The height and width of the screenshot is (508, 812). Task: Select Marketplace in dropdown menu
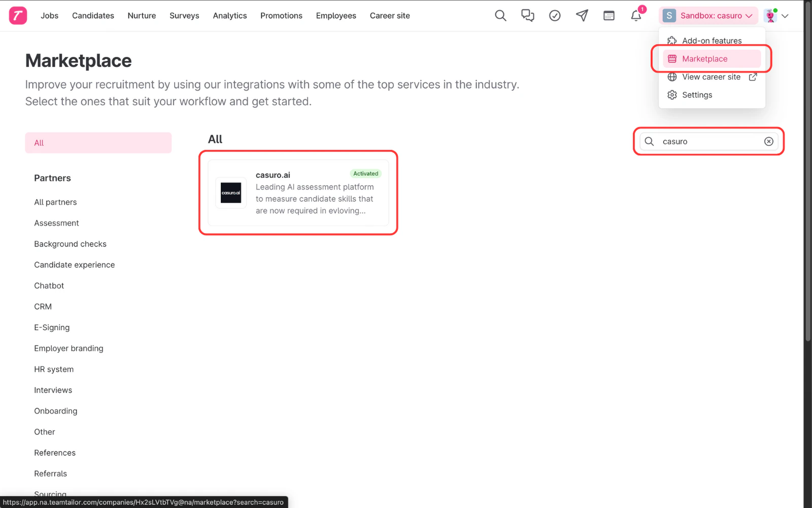(x=712, y=59)
